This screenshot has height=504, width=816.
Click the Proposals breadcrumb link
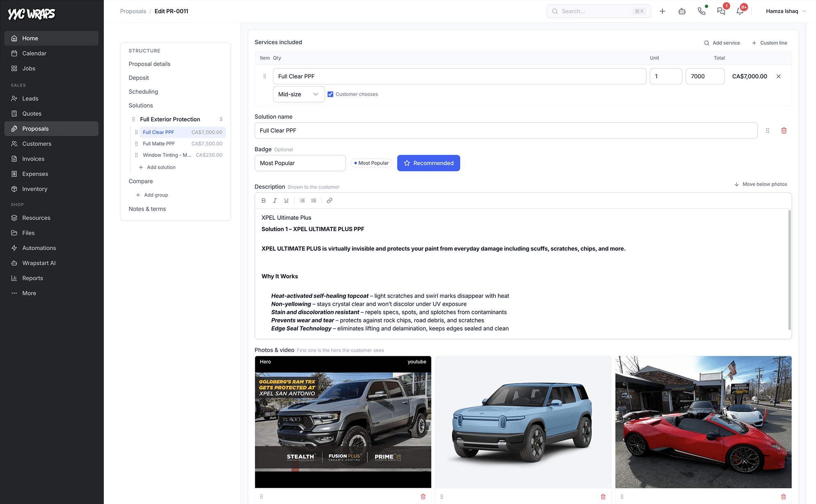click(x=133, y=11)
